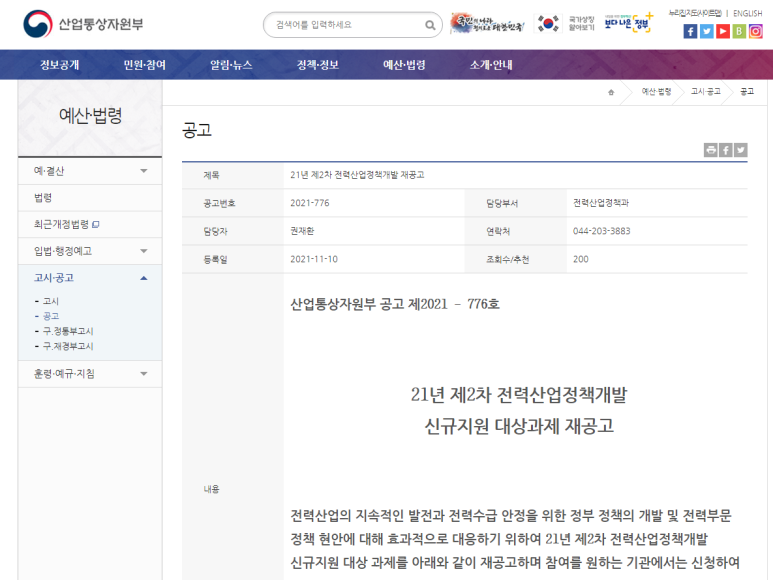Go to home via breadcrumb icon
773x580 pixels.
[611, 92]
